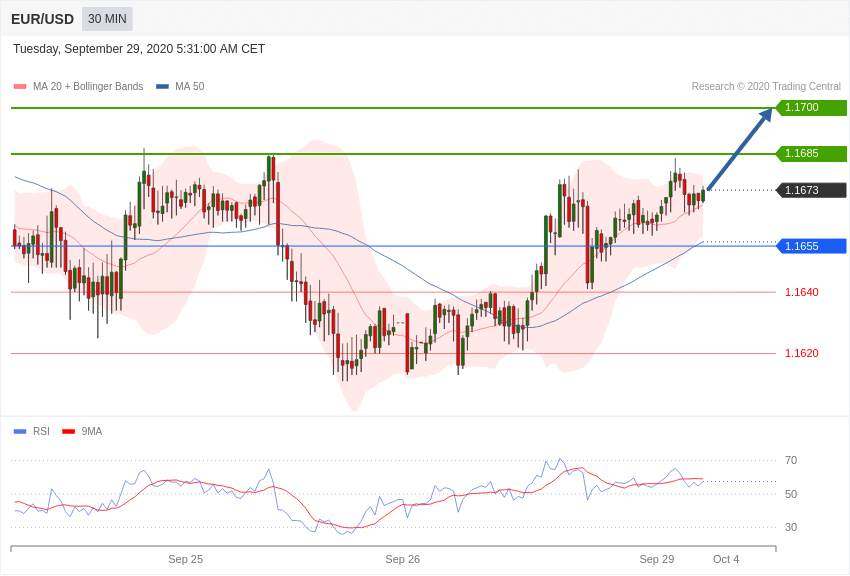Click the 'MA 20 + Bollinger Bands' legend label

[88, 86]
